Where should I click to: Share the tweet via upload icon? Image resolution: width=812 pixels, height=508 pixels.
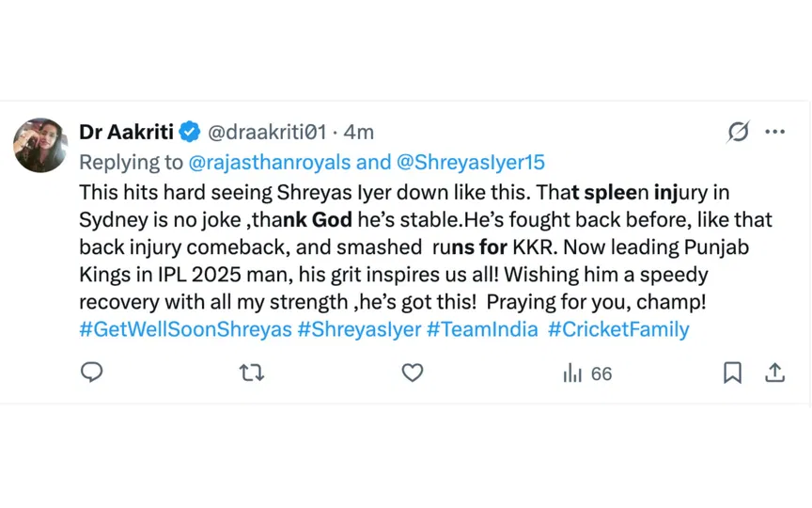pos(774,373)
